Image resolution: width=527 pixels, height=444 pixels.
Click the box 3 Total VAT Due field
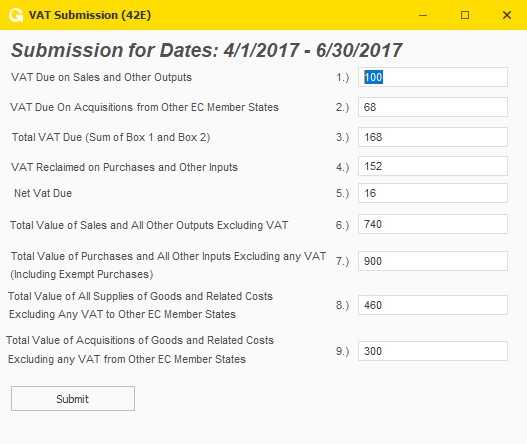click(x=433, y=137)
